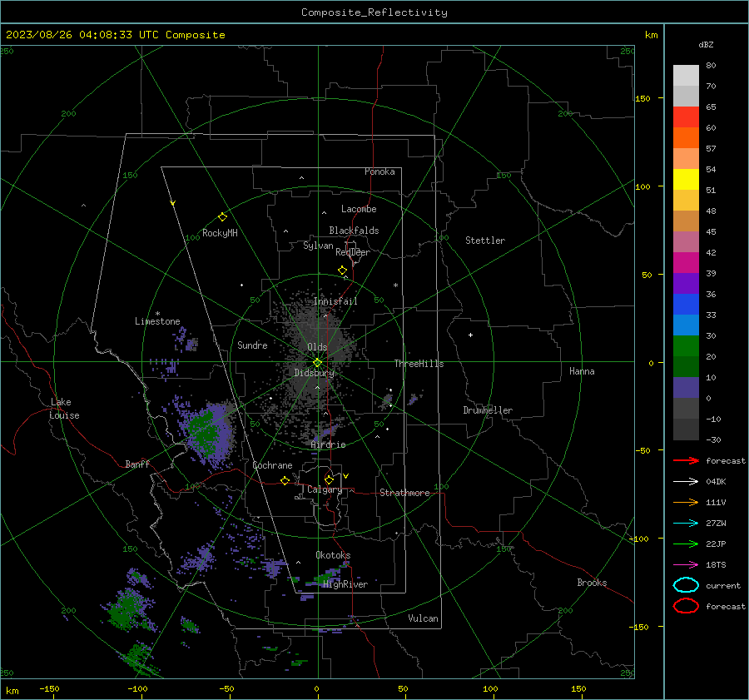This screenshot has width=749, height=700.
Task: Click the Lacombe label
Action: point(359,209)
